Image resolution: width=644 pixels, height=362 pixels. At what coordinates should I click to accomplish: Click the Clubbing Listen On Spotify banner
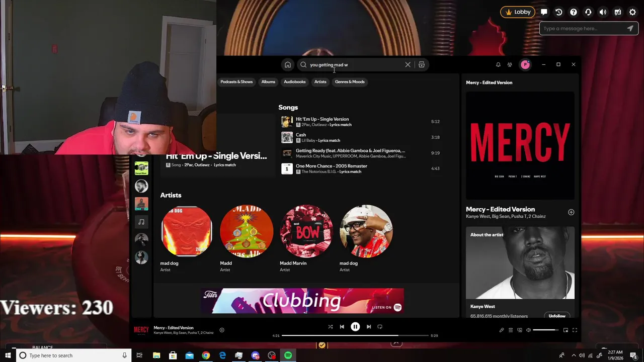(x=303, y=301)
